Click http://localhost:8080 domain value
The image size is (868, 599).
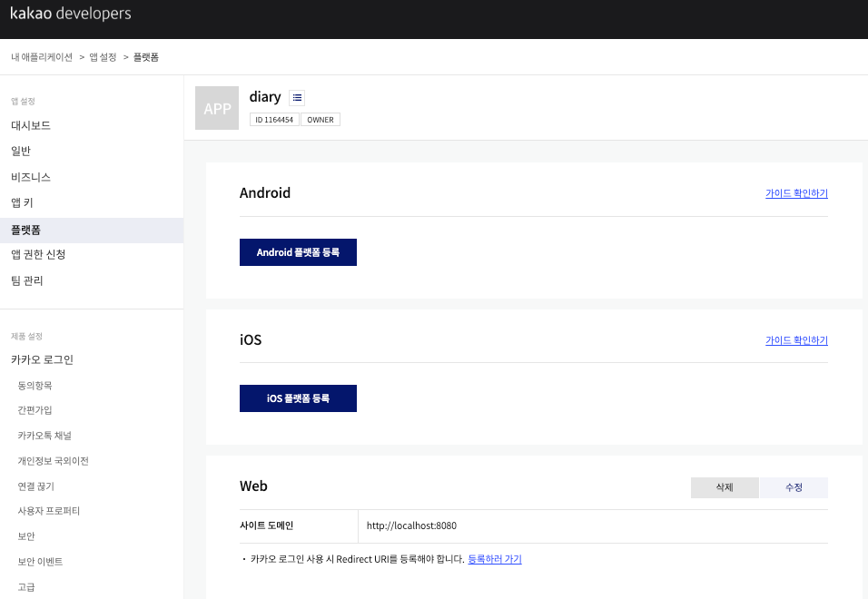point(411,525)
